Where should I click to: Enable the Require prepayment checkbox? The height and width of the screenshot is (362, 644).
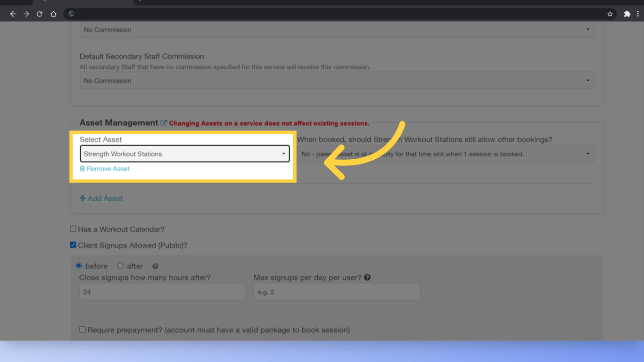coord(83,329)
